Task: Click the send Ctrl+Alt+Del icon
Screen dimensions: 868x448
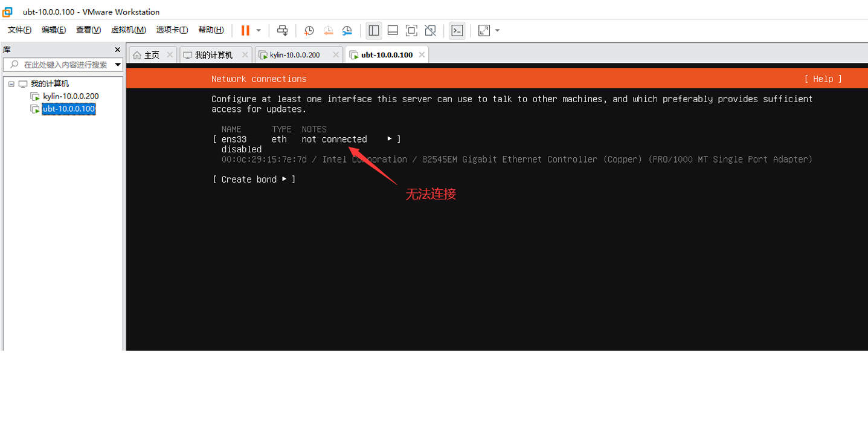Action: coord(282,30)
